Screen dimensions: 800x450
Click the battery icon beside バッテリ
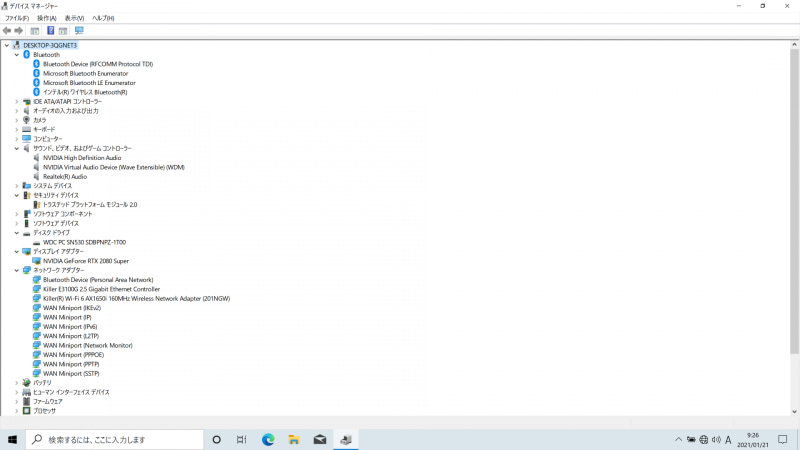click(x=27, y=383)
